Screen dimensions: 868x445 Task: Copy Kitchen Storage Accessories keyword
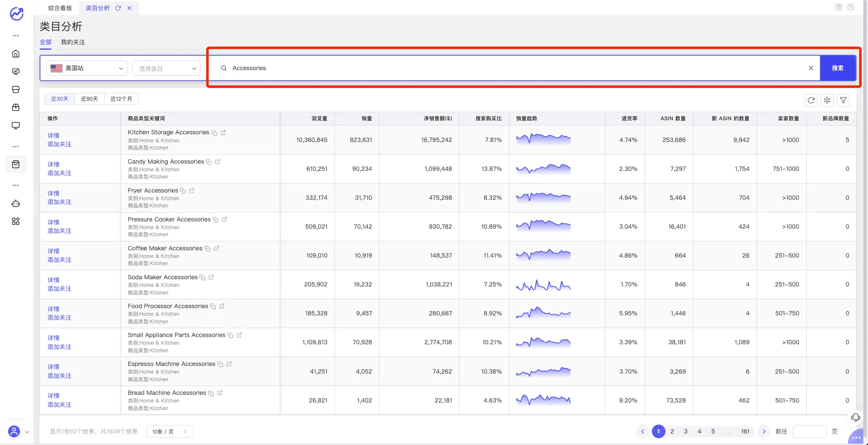coord(214,133)
